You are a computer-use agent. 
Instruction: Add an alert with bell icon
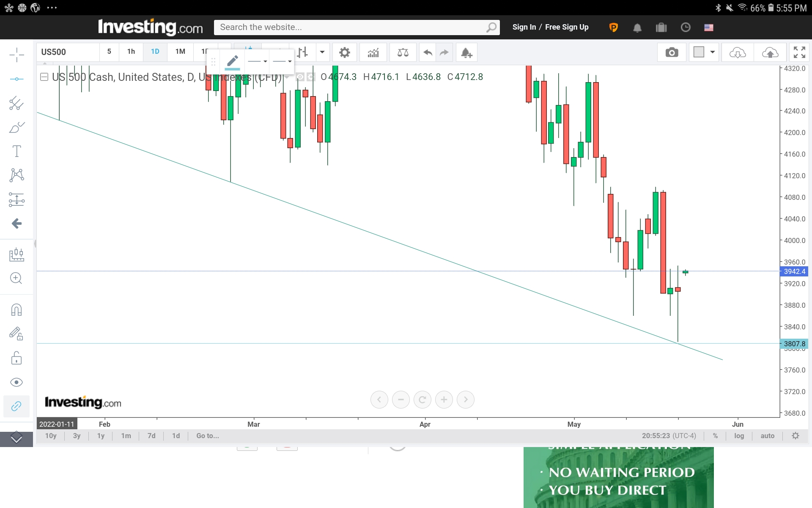coord(466,52)
